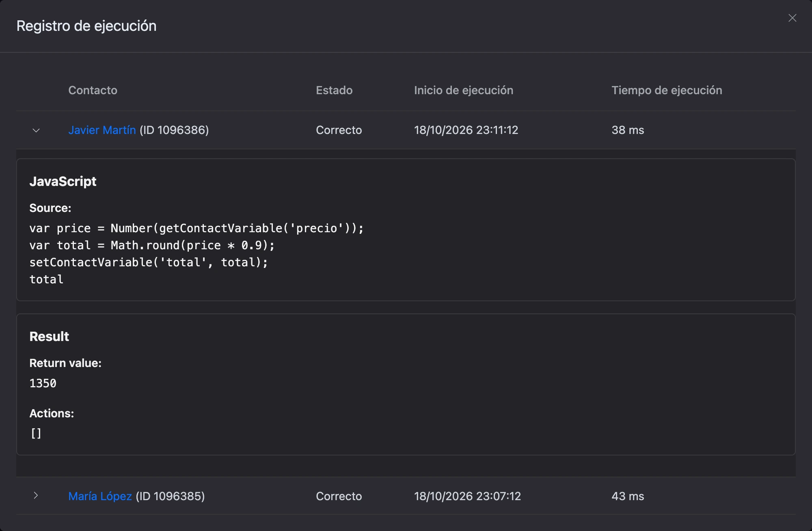Open the María López contact link
812x531 pixels.
[100, 496]
